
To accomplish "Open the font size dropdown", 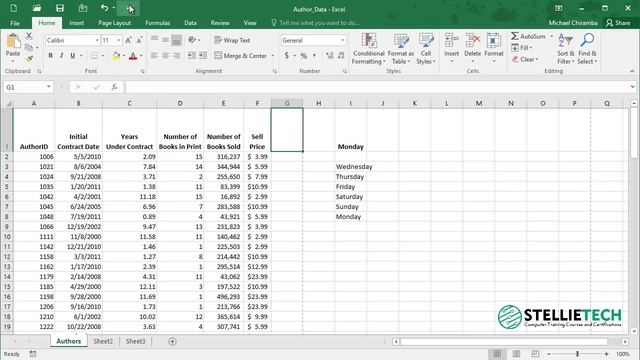I will 118,40.
